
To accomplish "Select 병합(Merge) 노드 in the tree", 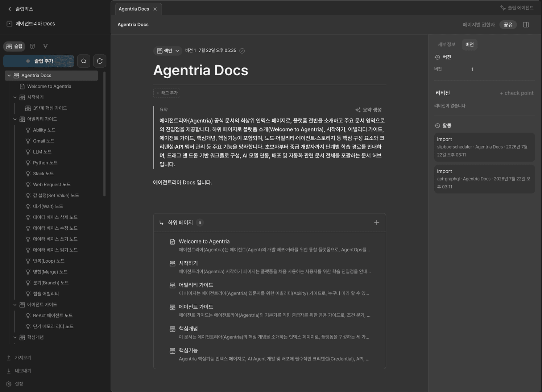I will (50, 272).
